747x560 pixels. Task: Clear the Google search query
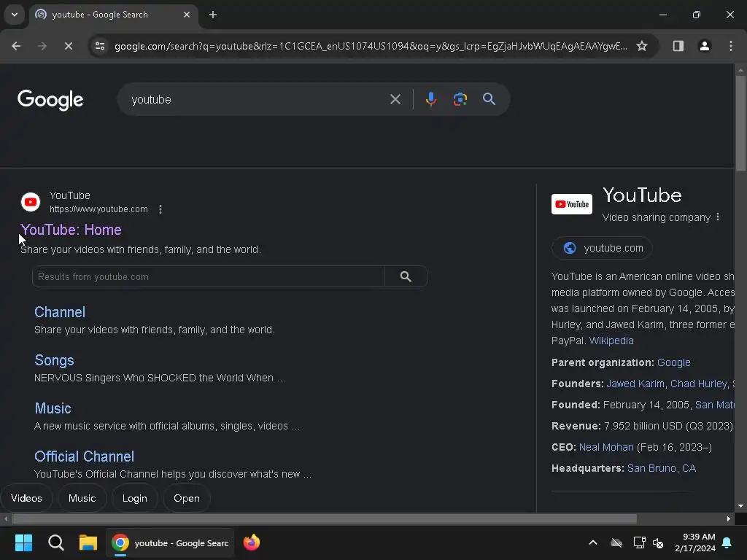395,99
